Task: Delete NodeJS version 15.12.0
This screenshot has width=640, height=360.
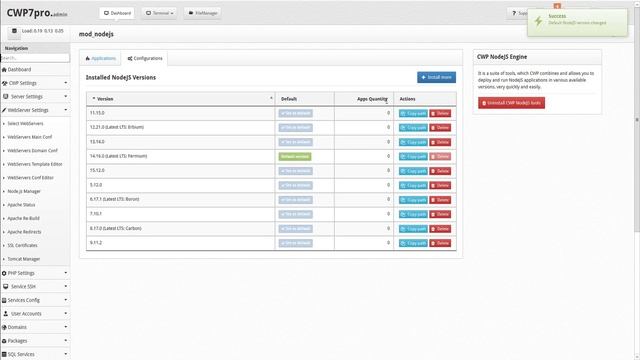Action: (440, 171)
